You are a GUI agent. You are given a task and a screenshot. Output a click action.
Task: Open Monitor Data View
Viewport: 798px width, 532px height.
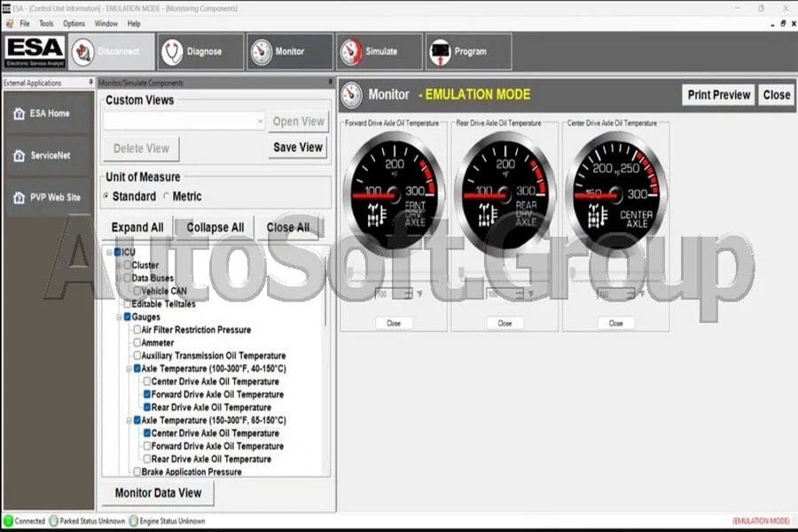coord(159,493)
